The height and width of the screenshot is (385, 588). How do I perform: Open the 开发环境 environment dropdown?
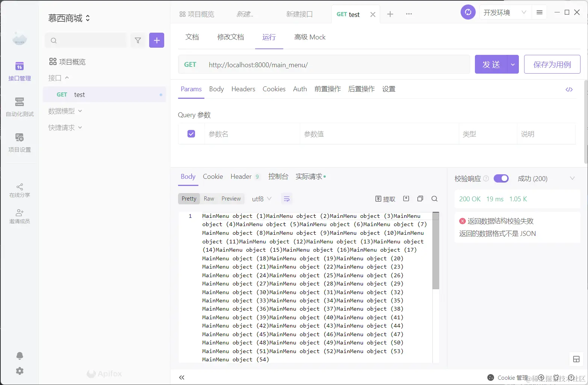(505, 12)
